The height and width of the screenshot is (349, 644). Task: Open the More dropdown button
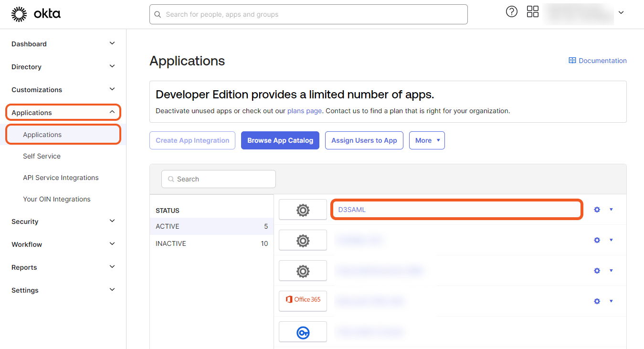point(426,140)
